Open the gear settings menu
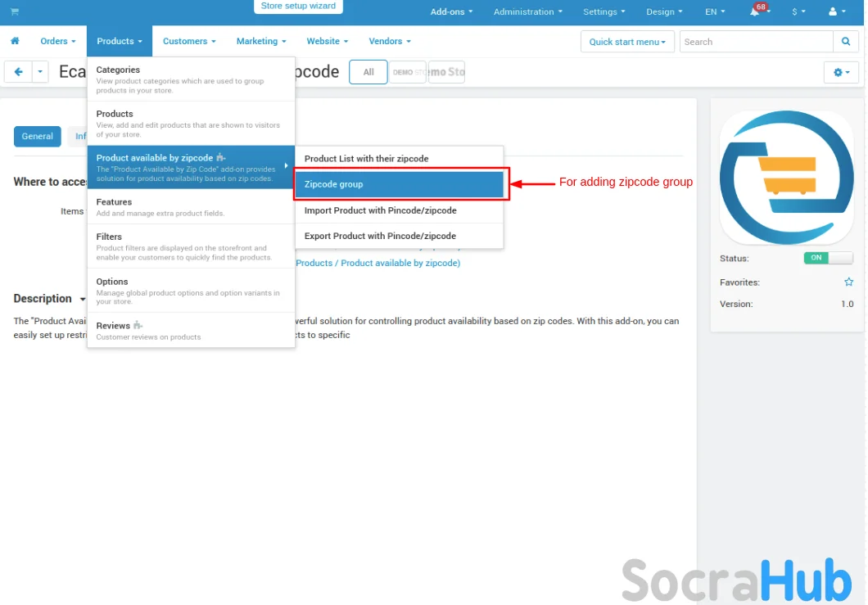868x605 pixels. pyautogui.click(x=841, y=72)
